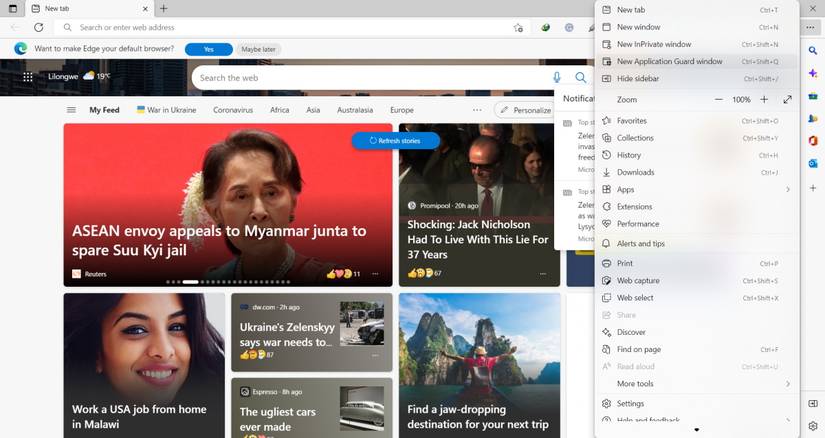Viewport: 825px width, 438px height.
Task: Expand more feed topics ellipsis
Action: pos(477,110)
